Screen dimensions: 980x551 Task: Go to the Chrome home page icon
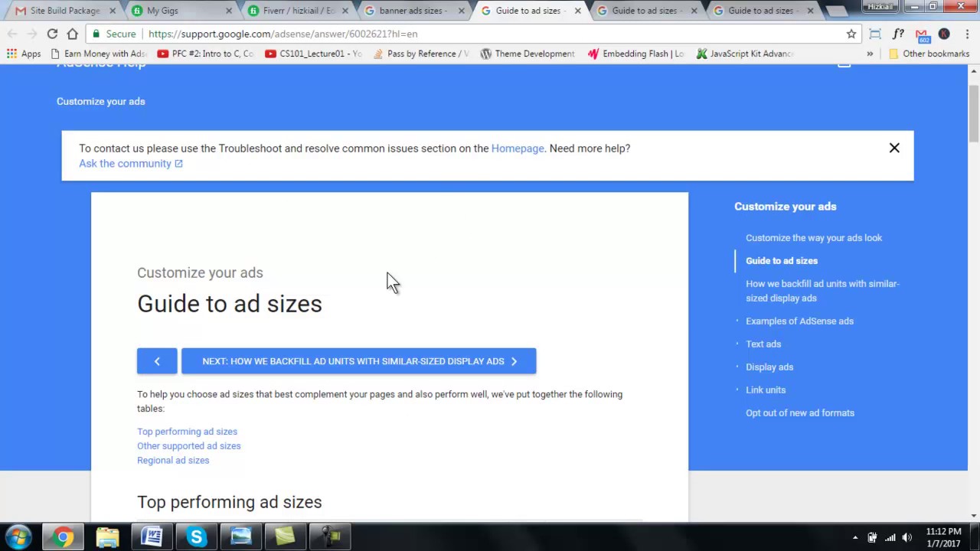(72, 34)
